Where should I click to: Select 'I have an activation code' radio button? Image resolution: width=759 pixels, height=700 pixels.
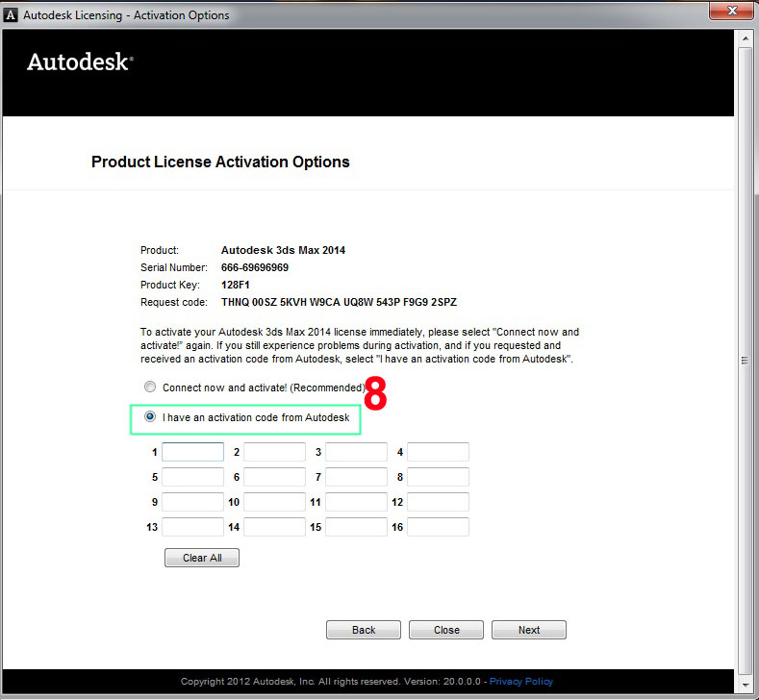tap(150, 416)
